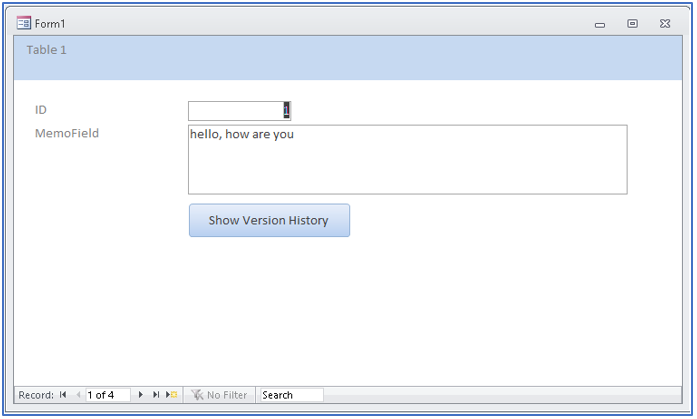
Task: Click the MemoField label
Action: coord(67,133)
